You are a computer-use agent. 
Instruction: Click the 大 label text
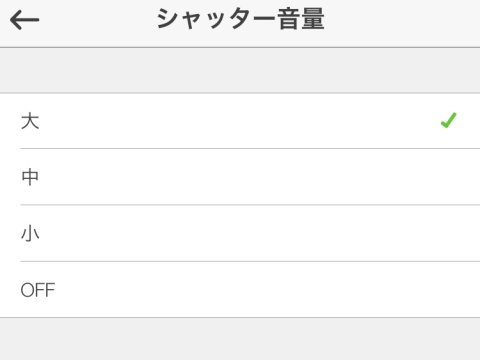(x=30, y=121)
